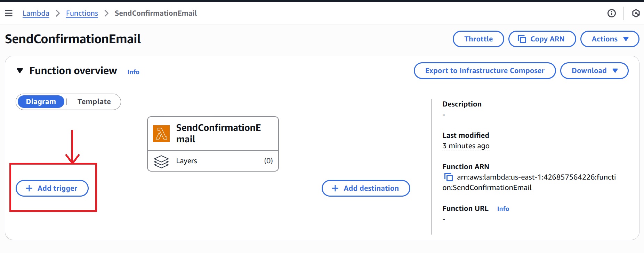Open the Actions dropdown menu
Viewport: 644px width, 253px height.
coord(610,39)
